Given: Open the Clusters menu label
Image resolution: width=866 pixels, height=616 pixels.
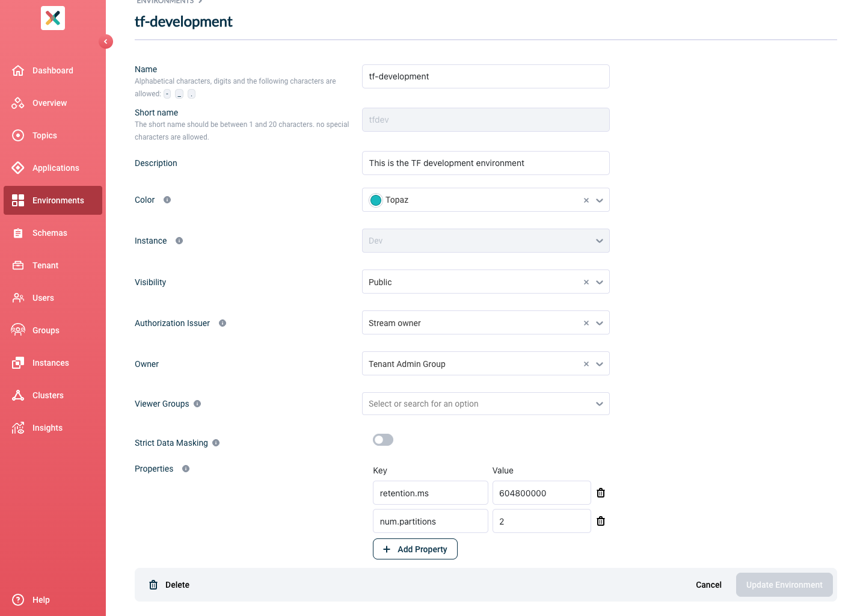Looking at the screenshot, I should [x=48, y=395].
